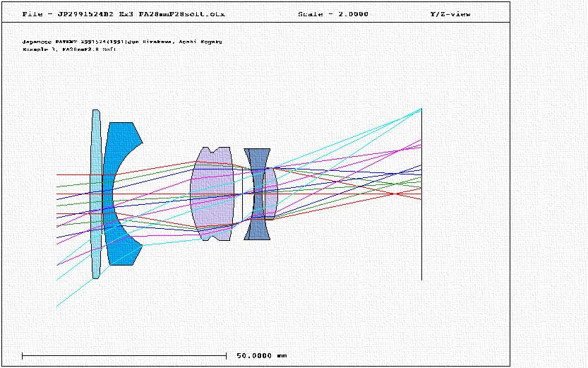Select the thin light-blue front lens element
The image size is (588, 368).
tap(96, 194)
